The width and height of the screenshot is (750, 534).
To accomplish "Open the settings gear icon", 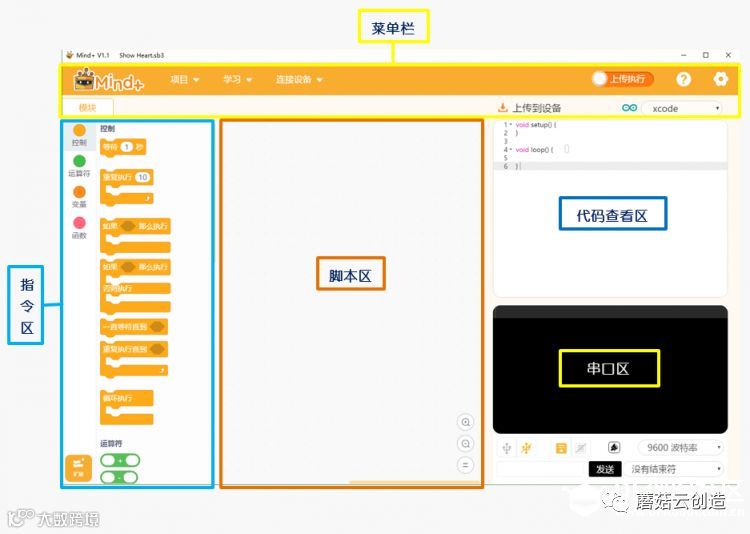I will point(720,79).
